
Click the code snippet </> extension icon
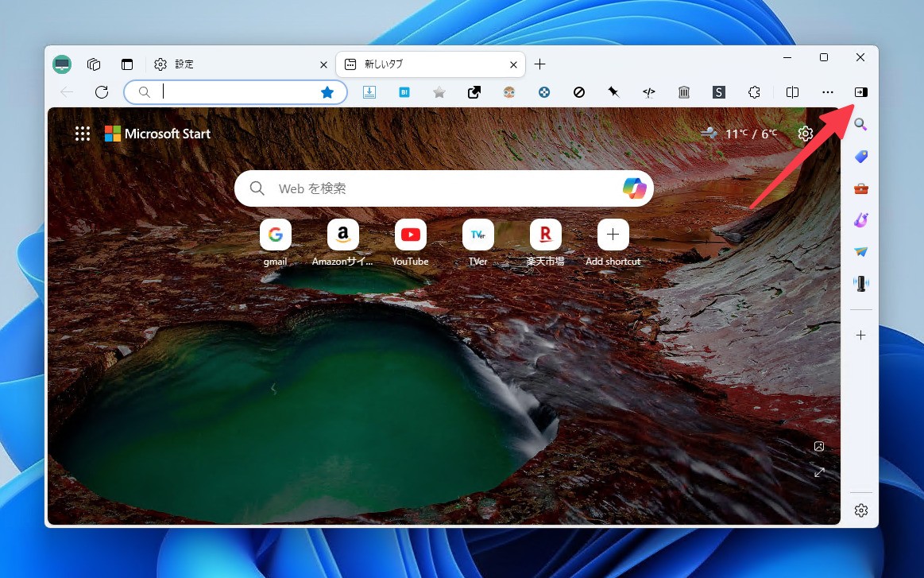tap(648, 91)
